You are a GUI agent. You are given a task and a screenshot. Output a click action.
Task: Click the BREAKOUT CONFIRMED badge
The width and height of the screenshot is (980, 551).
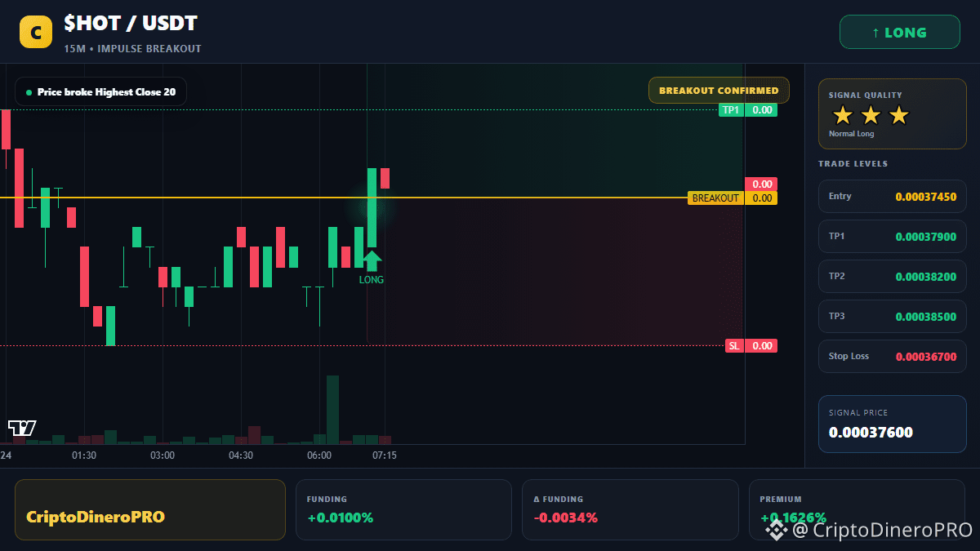(x=719, y=90)
